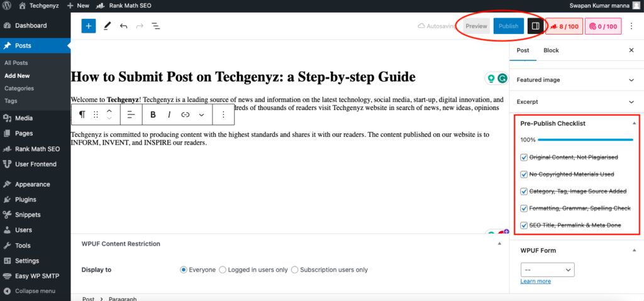The image size is (644, 301).
Task: Click the post title heading
Action: pyautogui.click(x=243, y=77)
